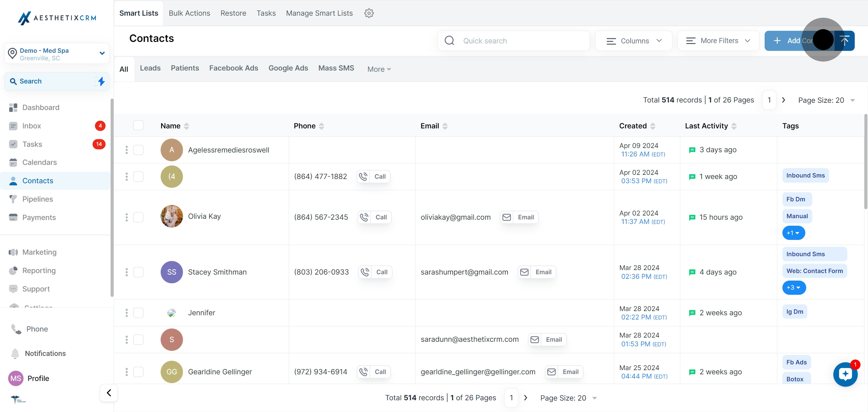
Task: Expand the Columns dropdown
Action: coord(634,41)
